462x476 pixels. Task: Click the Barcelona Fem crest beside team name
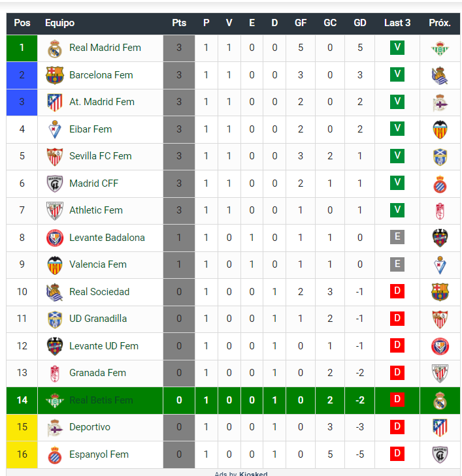(x=55, y=75)
